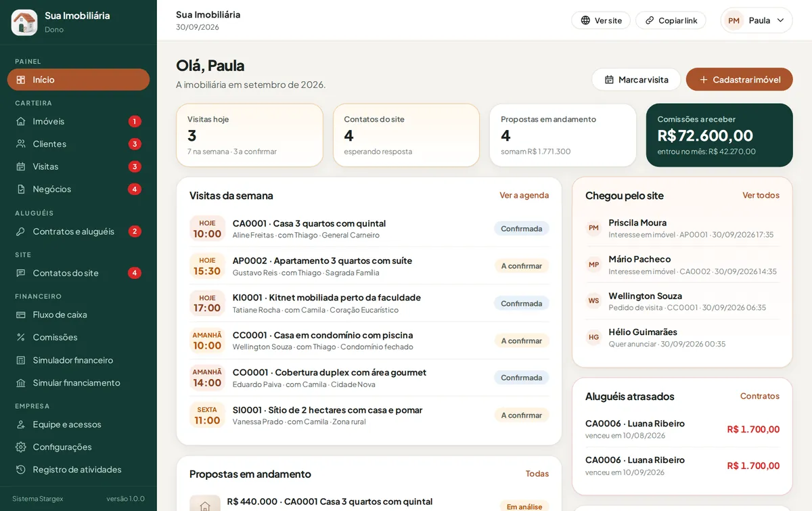
Task: Open the KI0001 Kitnet mobiliada visit
Action: click(x=369, y=303)
